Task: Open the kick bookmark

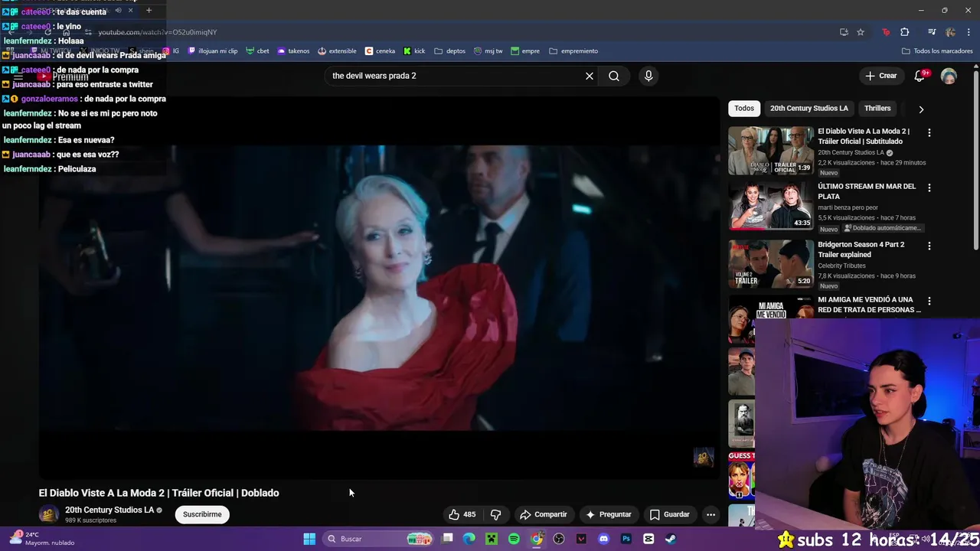Action: (x=414, y=51)
